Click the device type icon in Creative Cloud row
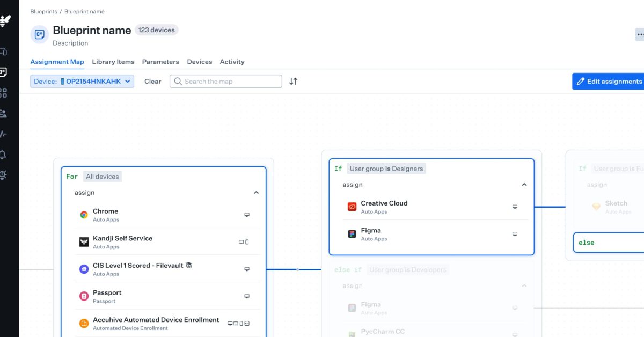644x337 pixels. click(515, 207)
